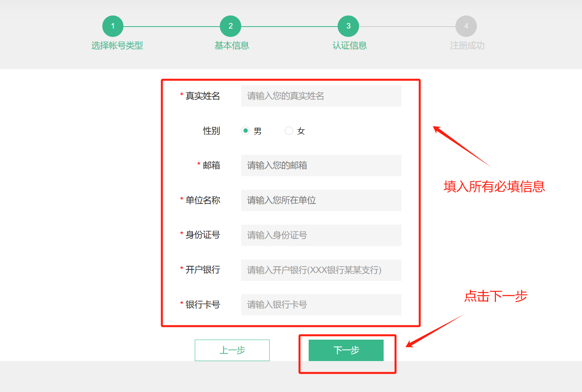Viewport: 582px width, 392px height.
Task: Click the 注册成功 step label
Action: coord(467,46)
